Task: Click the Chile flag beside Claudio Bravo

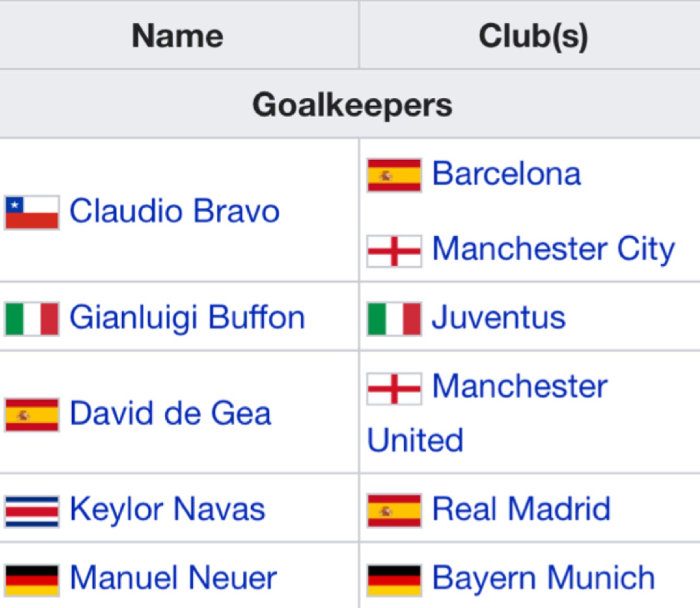Action: pyautogui.click(x=32, y=212)
